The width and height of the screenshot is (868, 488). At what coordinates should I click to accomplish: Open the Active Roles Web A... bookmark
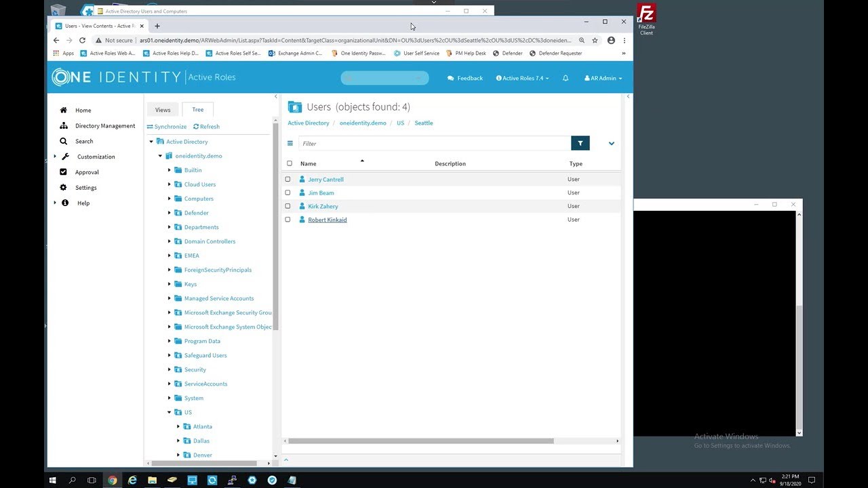coord(108,53)
